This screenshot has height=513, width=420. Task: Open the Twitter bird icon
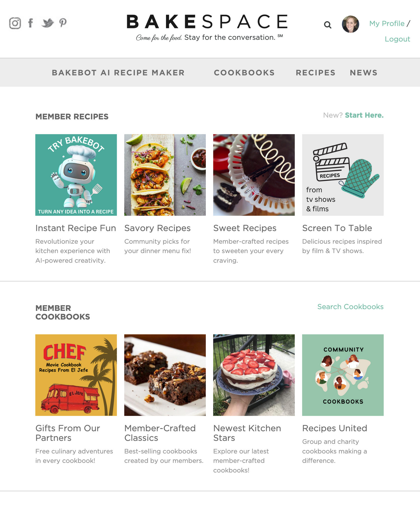click(x=47, y=23)
